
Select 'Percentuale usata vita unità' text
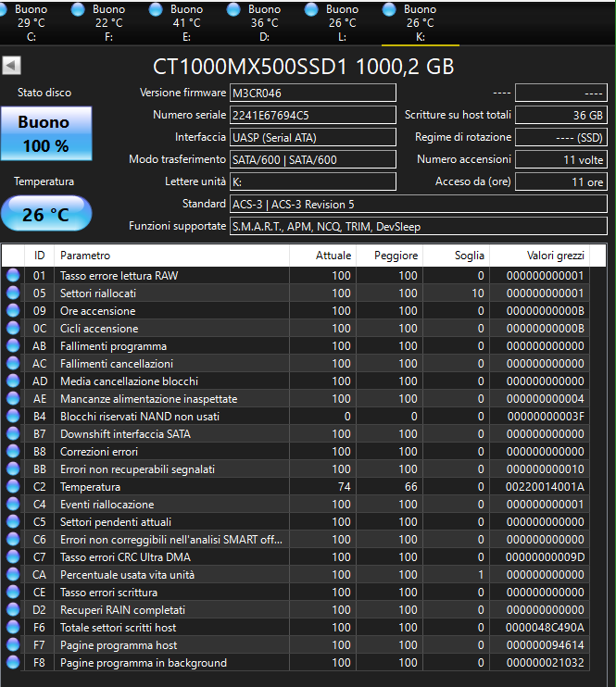tap(127, 574)
